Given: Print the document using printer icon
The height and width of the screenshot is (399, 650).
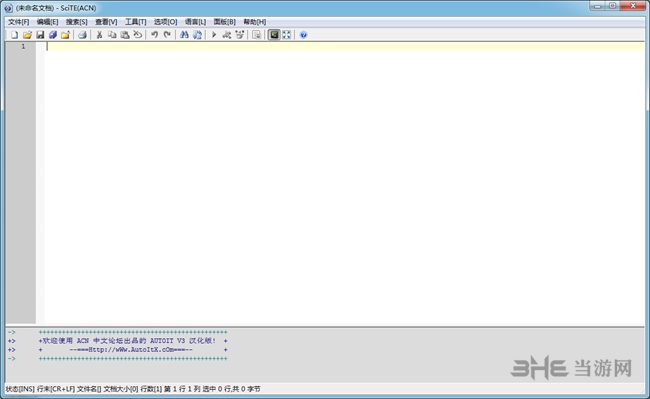Looking at the screenshot, I should [x=82, y=35].
